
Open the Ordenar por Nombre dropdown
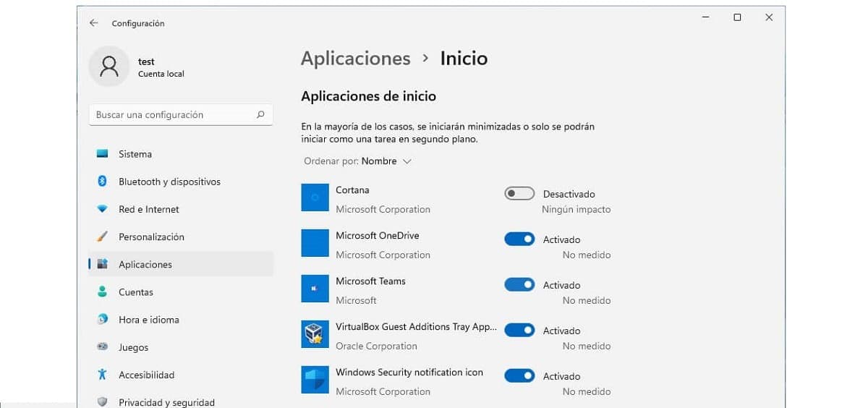357,161
